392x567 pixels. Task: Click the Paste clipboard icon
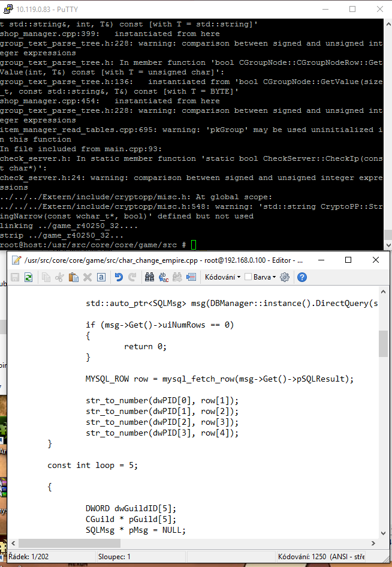tap(73, 277)
